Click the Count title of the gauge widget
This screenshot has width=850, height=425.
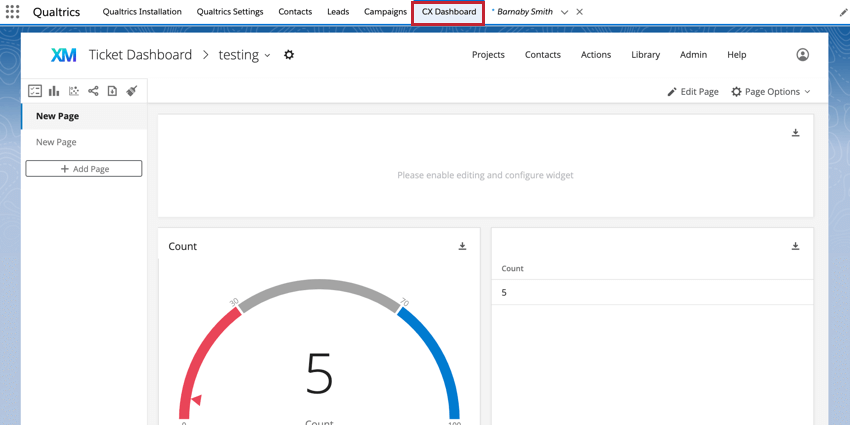click(x=183, y=247)
